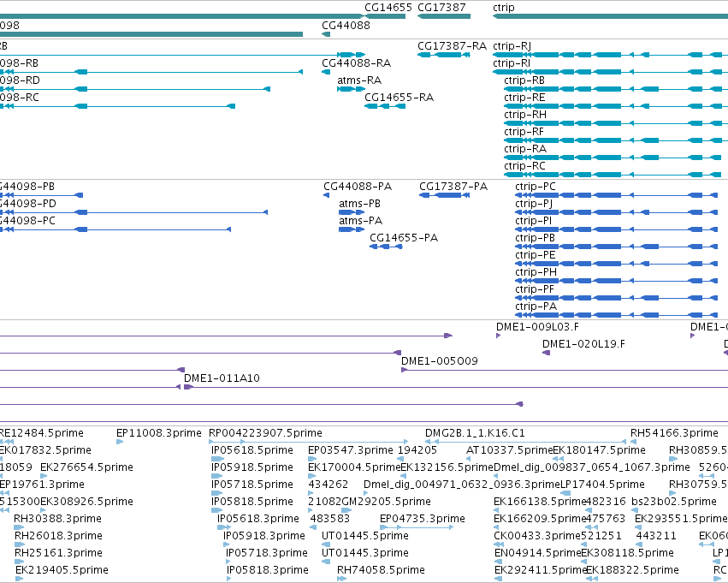Click the ctrip-RB transcript label
This screenshot has height=583, width=728.
tap(524, 80)
